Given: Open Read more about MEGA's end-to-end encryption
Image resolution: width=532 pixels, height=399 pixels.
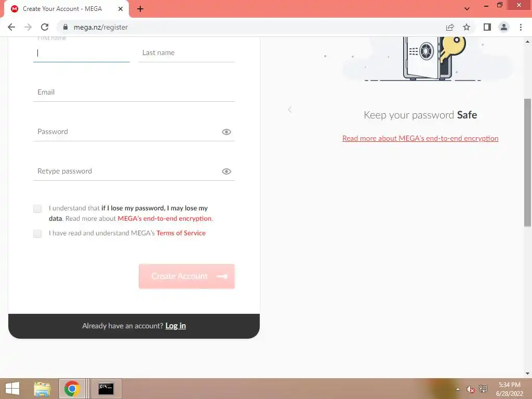Looking at the screenshot, I should click(x=420, y=138).
